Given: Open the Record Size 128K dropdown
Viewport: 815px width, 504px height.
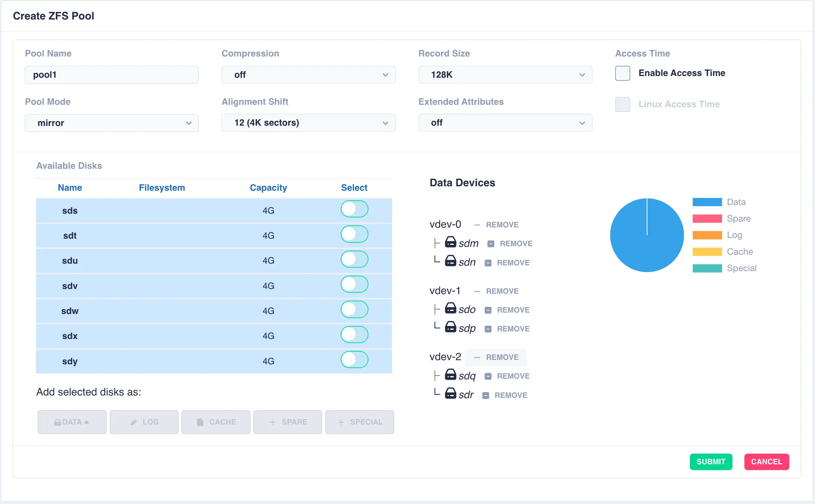Looking at the screenshot, I should point(505,75).
